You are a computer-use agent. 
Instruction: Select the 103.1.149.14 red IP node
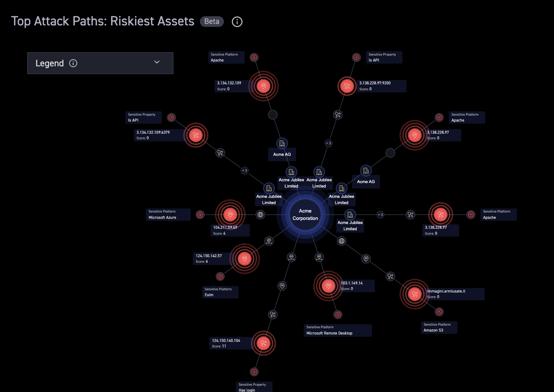(x=328, y=286)
